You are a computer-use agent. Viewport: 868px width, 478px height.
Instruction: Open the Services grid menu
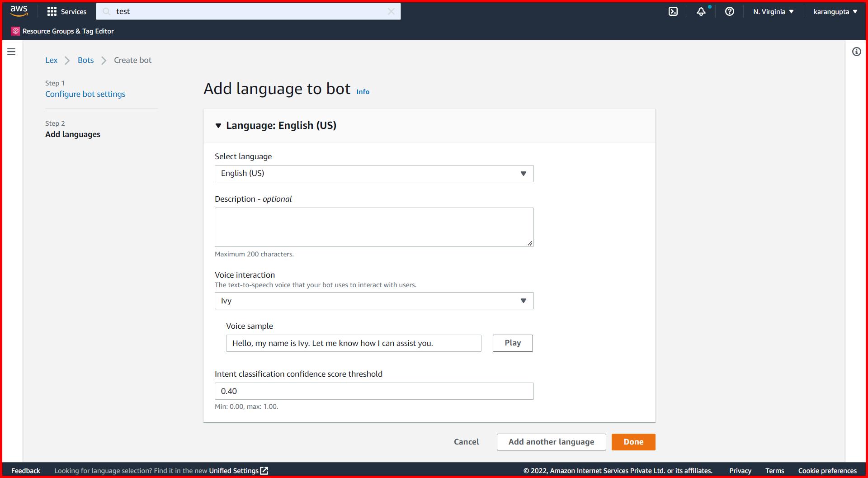[67, 11]
